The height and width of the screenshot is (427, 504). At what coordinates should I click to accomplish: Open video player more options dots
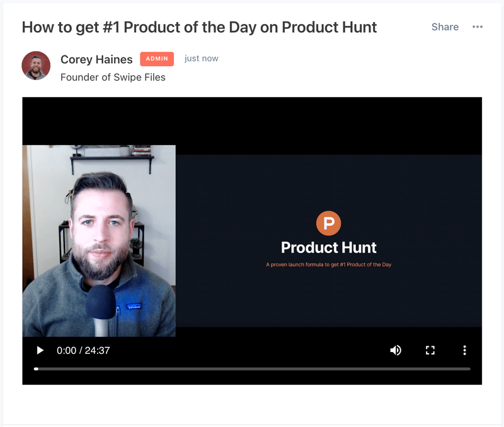464,350
